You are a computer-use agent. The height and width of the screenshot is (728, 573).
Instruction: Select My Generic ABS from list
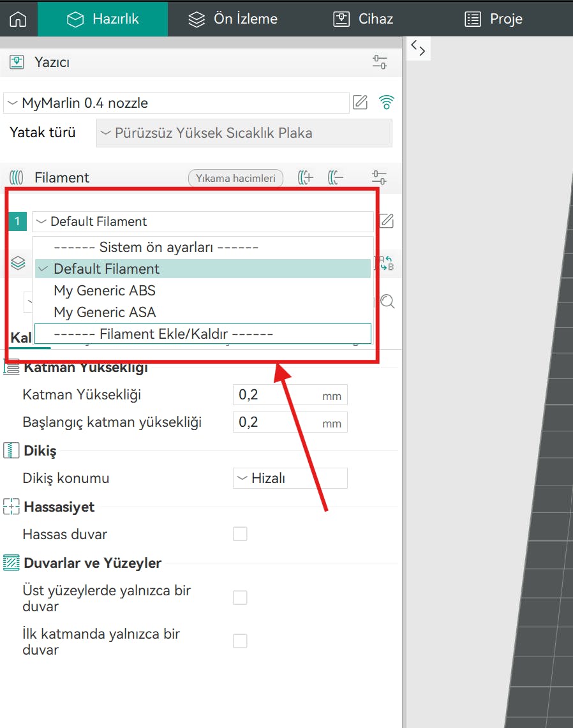105,290
